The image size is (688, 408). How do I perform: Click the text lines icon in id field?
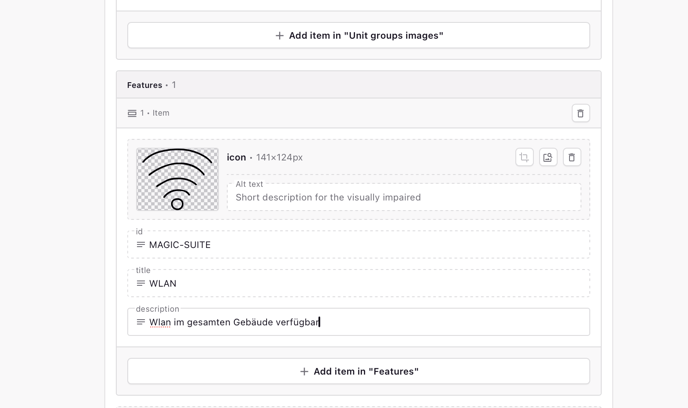[x=140, y=245]
